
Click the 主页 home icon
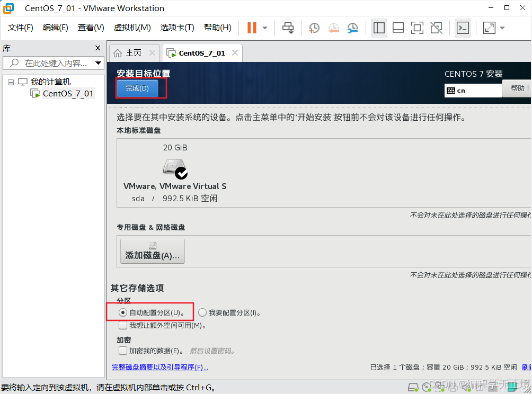(118, 53)
